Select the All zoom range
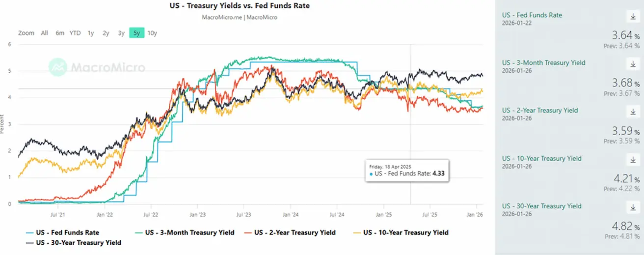Image resolution: width=644 pixels, height=255 pixels. (45, 33)
